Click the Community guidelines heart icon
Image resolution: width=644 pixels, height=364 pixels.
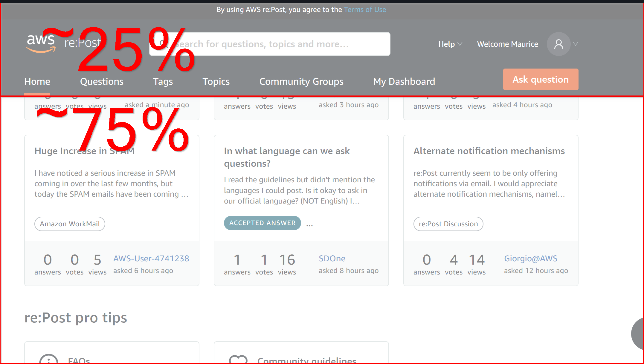[x=238, y=359]
